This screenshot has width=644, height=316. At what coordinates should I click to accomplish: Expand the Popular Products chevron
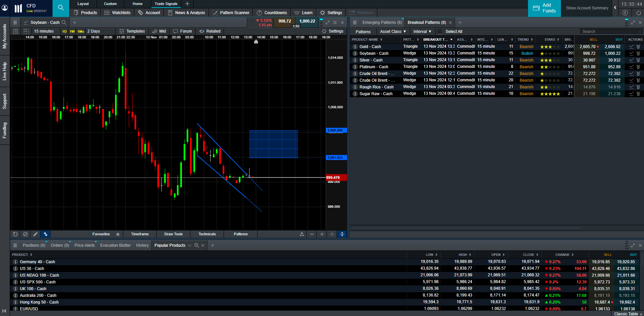pyautogui.click(x=190, y=245)
